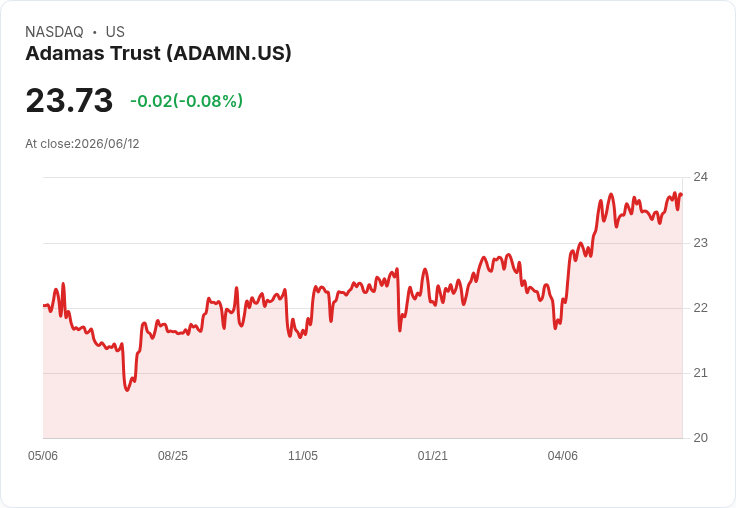Click the 23 y-axis price label
Screen dimensions: 736x508
[700, 243]
